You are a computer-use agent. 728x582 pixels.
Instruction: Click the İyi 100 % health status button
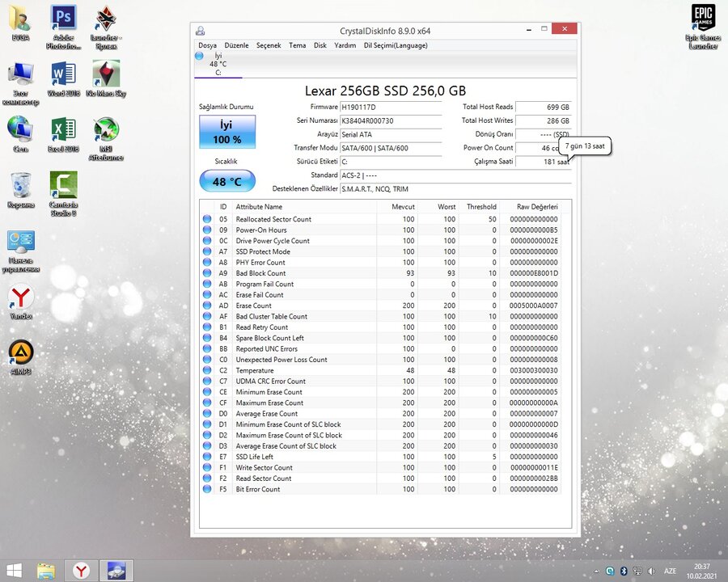(x=226, y=132)
